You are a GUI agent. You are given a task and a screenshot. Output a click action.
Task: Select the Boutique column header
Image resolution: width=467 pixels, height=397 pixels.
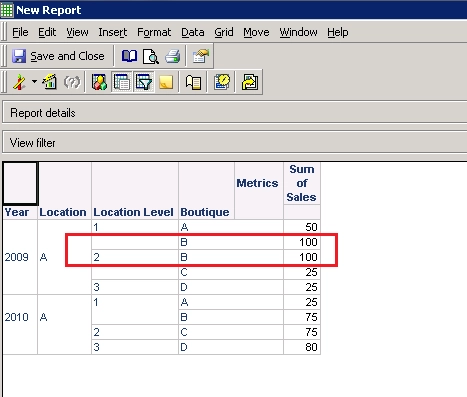[x=205, y=212]
